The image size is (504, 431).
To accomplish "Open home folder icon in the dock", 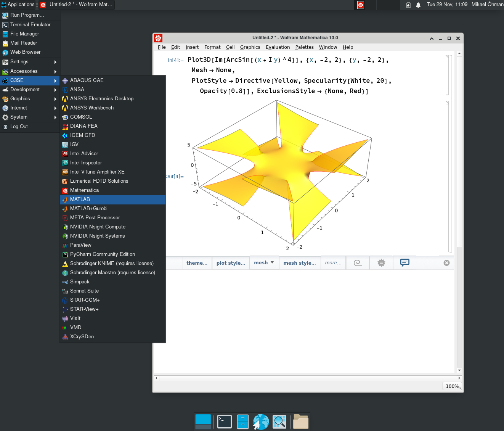I will [x=301, y=421].
